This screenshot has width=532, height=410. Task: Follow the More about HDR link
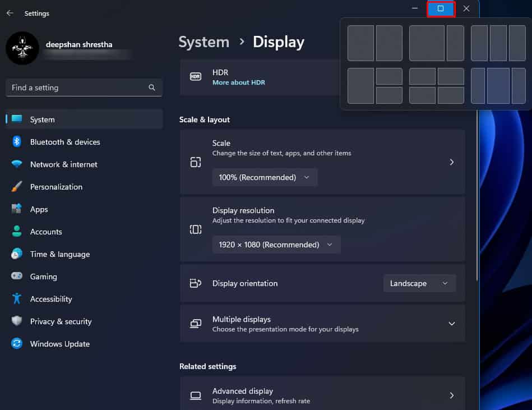238,82
